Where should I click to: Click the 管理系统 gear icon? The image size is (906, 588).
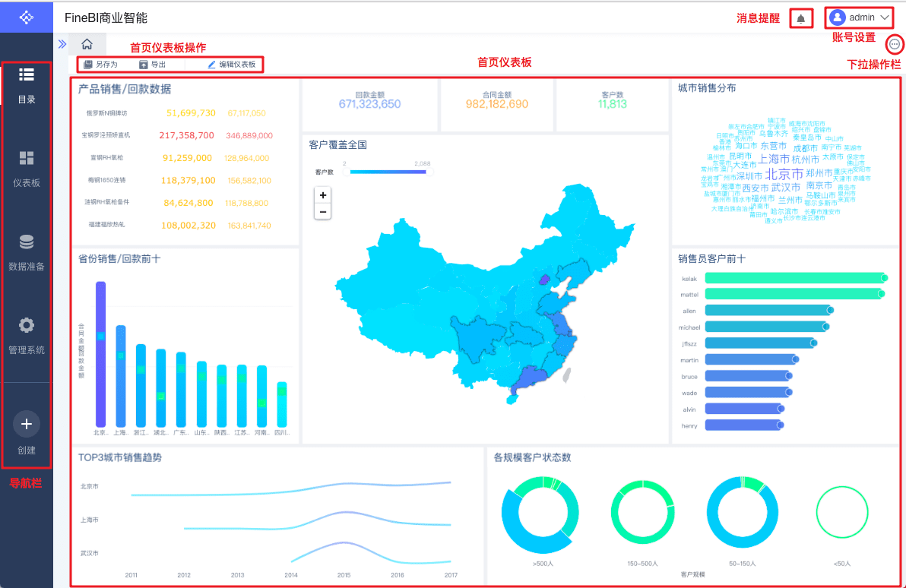(x=27, y=325)
